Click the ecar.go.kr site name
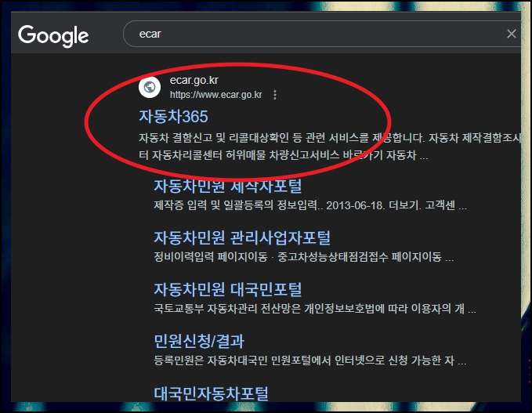The width and height of the screenshot is (532, 413). pos(194,81)
